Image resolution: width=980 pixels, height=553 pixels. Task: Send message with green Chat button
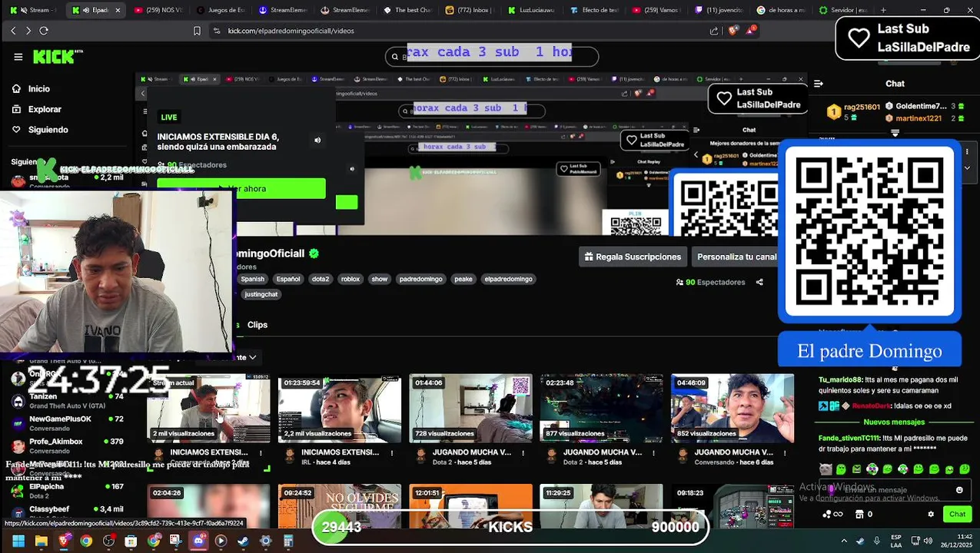[957, 515]
